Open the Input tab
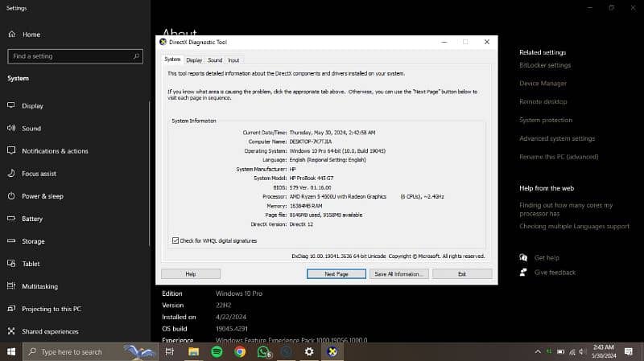This screenshot has width=644, height=361. [x=233, y=60]
